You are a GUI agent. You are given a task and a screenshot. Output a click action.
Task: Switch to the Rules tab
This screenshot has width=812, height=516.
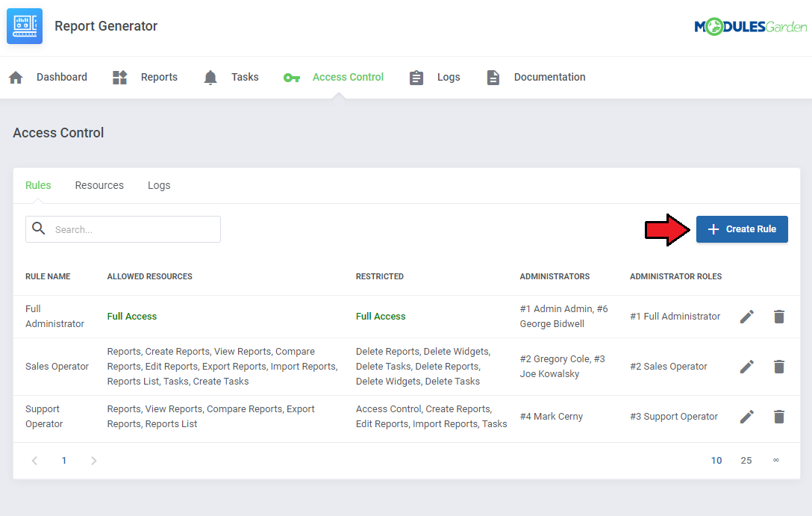(x=38, y=185)
